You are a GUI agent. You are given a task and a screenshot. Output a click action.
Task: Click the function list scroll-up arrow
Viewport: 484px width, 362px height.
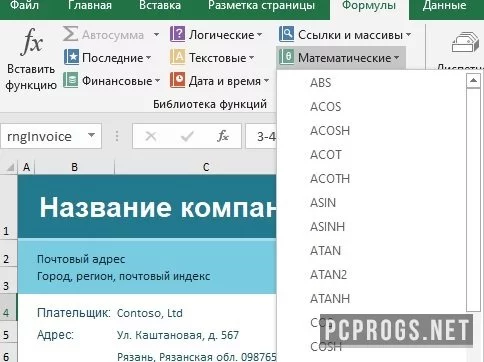click(x=473, y=80)
